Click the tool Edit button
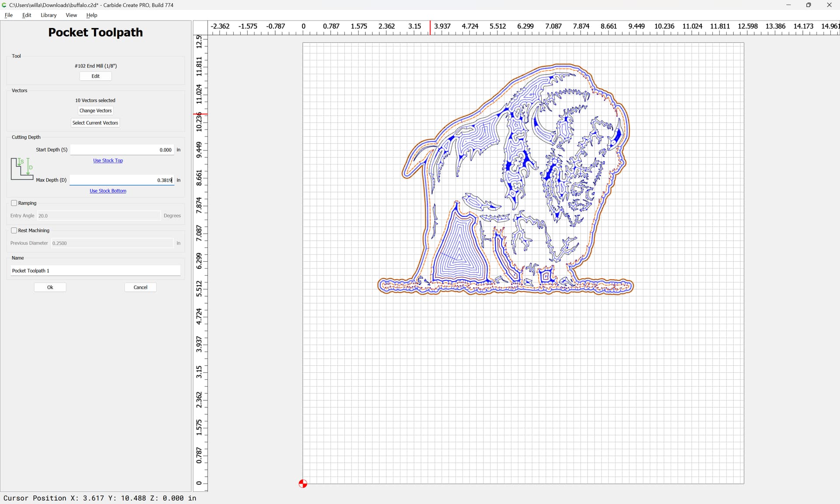This screenshot has width=840, height=504. click(x=95, y=76)
